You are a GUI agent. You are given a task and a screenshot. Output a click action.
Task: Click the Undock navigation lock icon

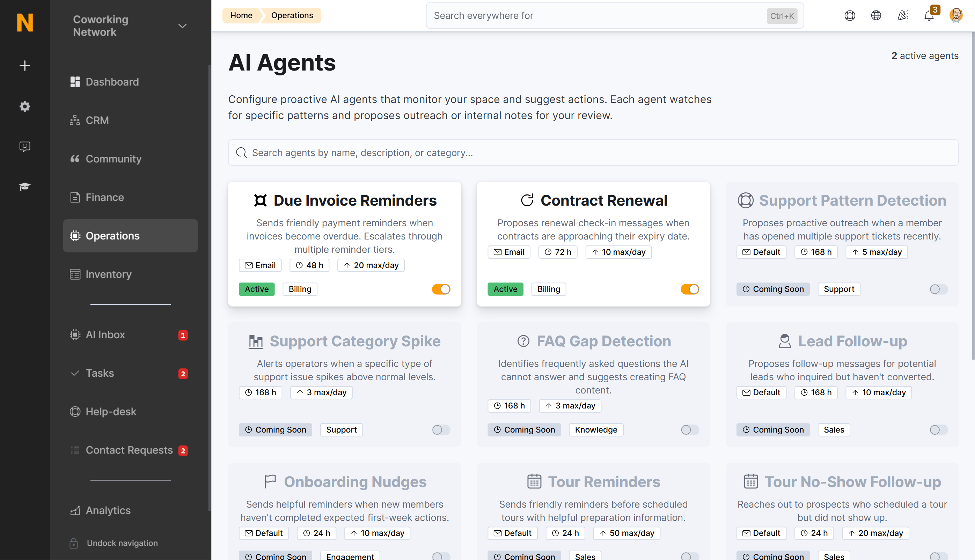[74, 543]
